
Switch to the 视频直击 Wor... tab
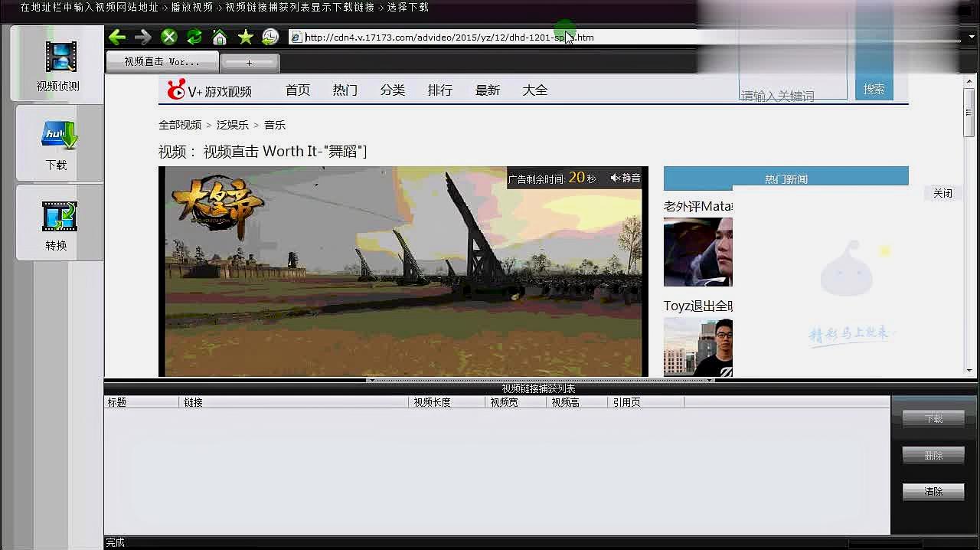click(162, 62)
